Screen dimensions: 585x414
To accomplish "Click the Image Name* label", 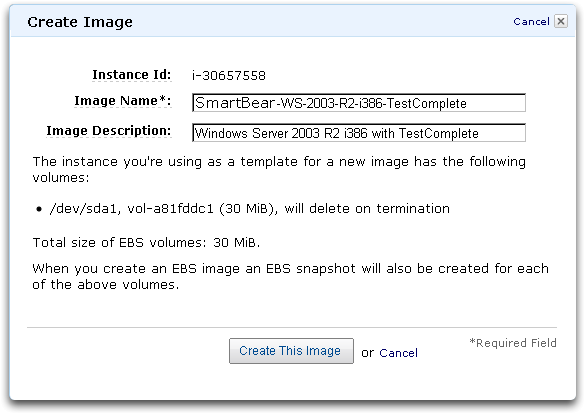I will click(122, 101).
